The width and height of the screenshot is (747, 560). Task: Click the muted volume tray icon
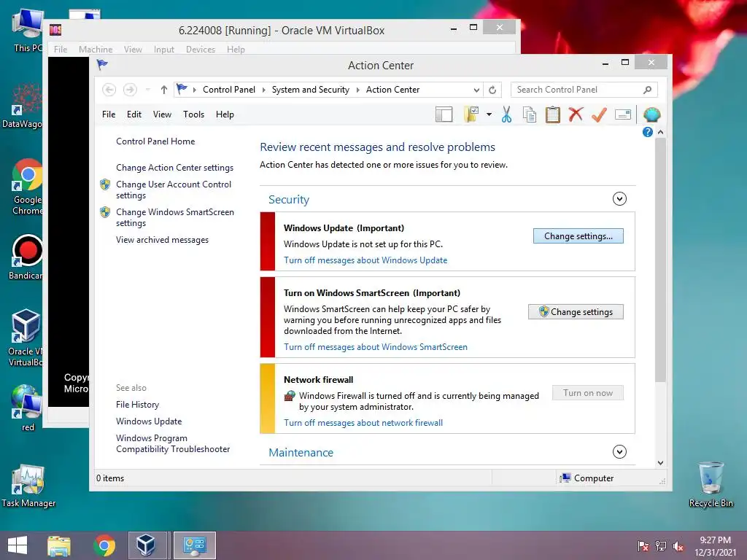[x=678, y=545]
